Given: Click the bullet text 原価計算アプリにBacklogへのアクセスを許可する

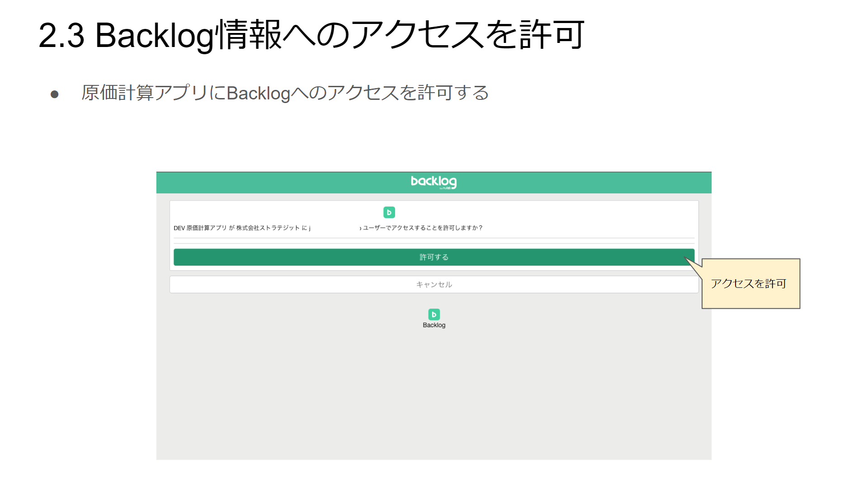Looking at the screenshot, I should (x=285, y=93).
